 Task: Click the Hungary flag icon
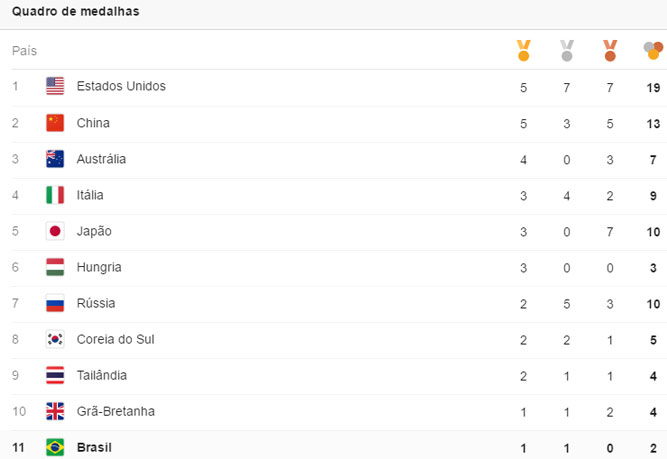55,267
